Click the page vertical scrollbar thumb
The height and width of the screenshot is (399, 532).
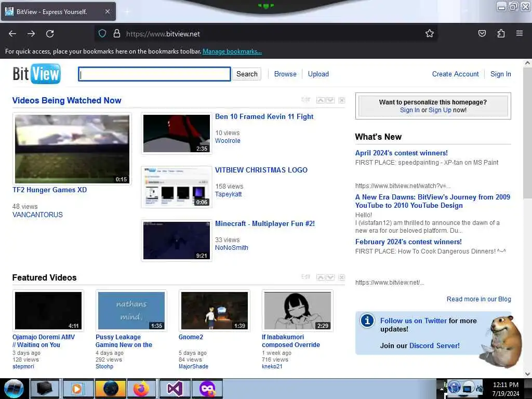point(527,133)
